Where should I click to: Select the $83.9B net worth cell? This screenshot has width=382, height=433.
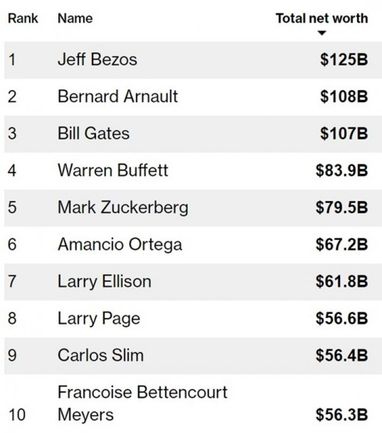pos(342,171)
